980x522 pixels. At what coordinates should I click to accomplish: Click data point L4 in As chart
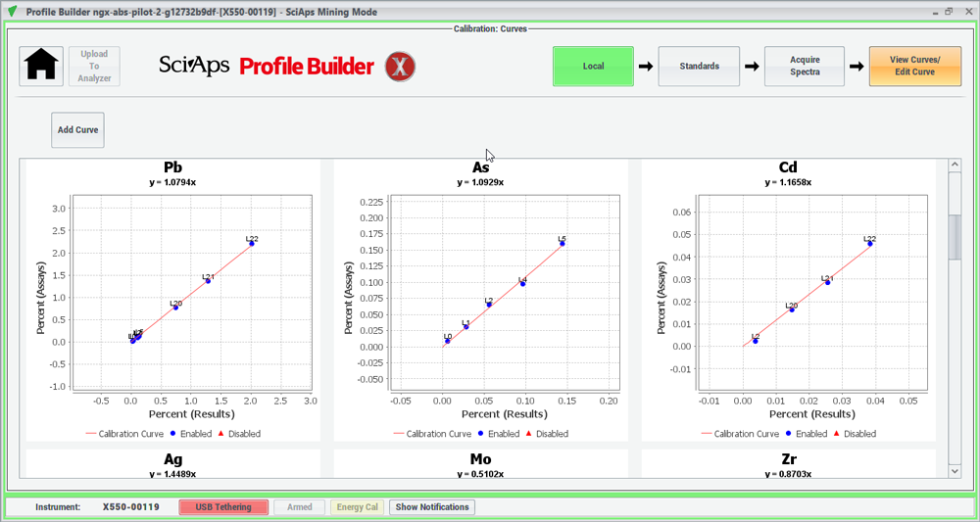coord(523,284)
